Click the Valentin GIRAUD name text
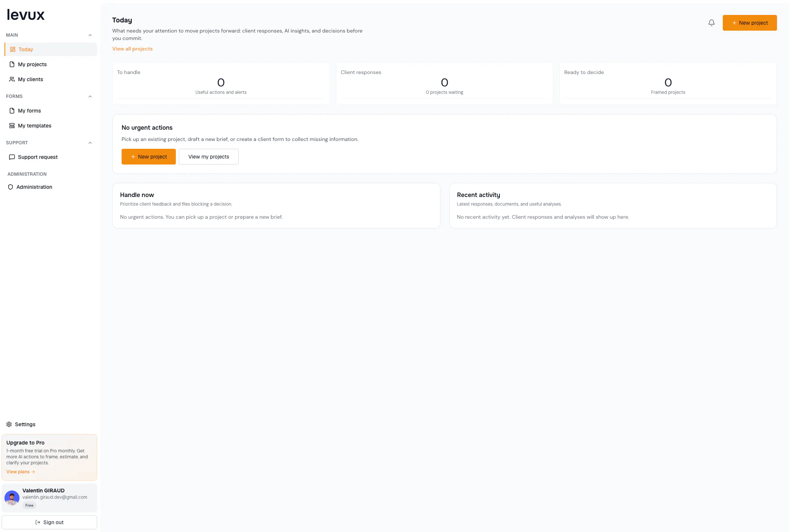This screenshot has width=792, height=532. click(43, 491)
